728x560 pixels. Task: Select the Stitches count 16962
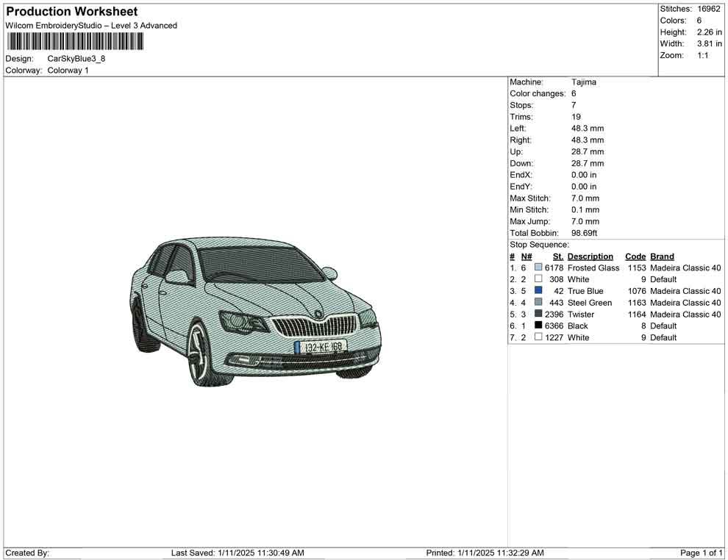click(x=708, y=9)
